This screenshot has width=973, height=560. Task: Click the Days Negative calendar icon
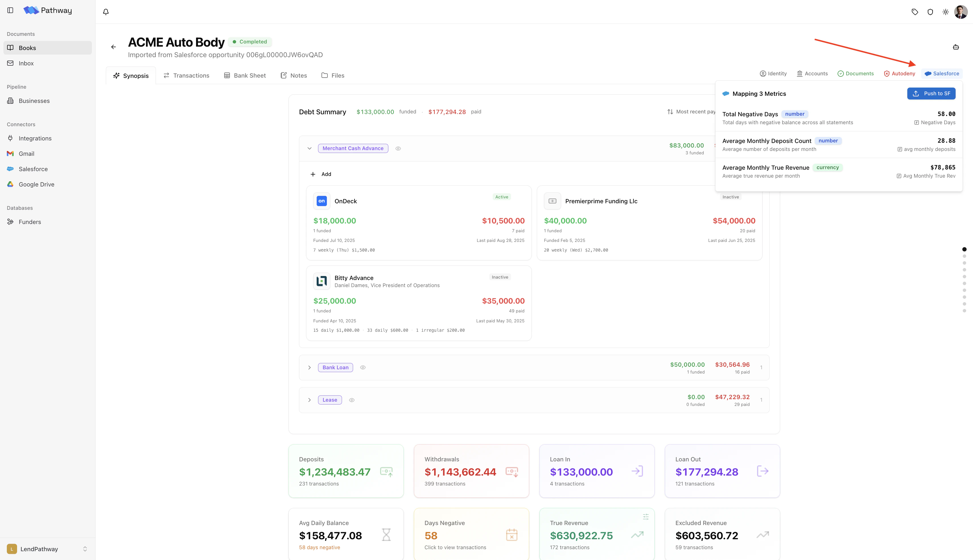click(512, 535)
